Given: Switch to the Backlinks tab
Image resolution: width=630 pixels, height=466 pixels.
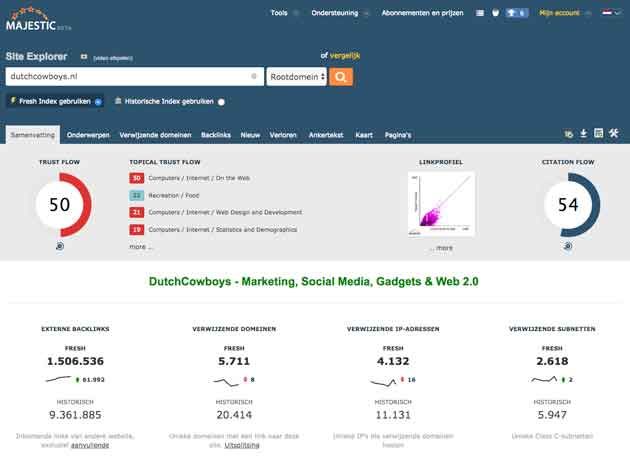Looking at the screenshot, I should pos(216,135).
